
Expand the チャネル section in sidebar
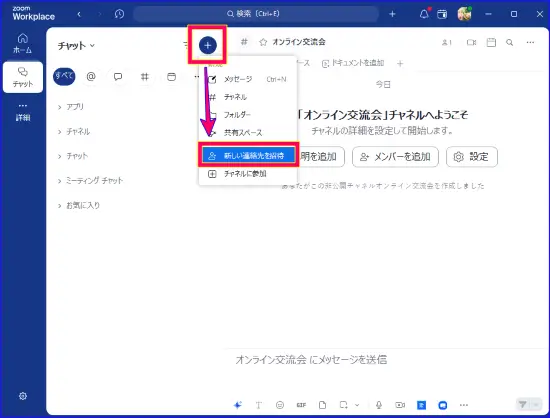point(74,132)
